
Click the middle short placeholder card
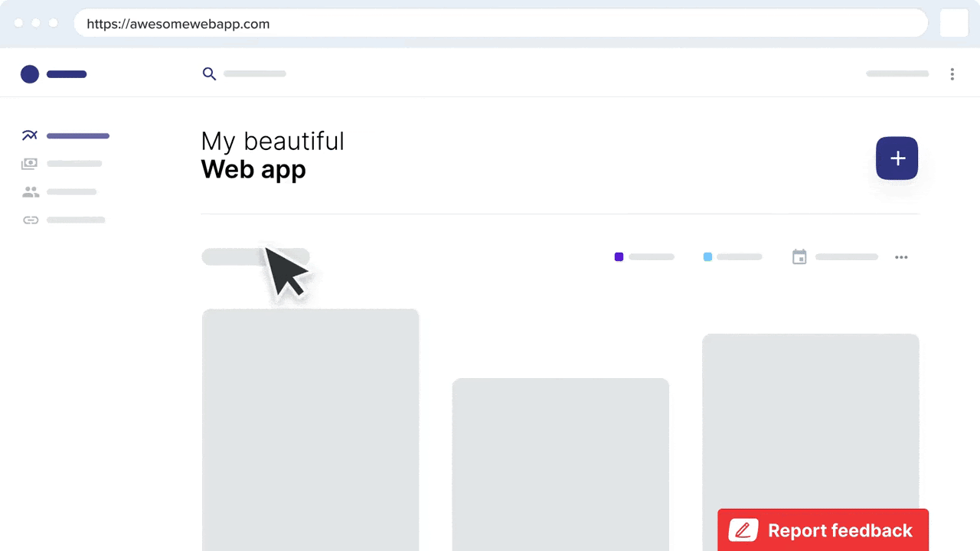click(x=560, y=465)
